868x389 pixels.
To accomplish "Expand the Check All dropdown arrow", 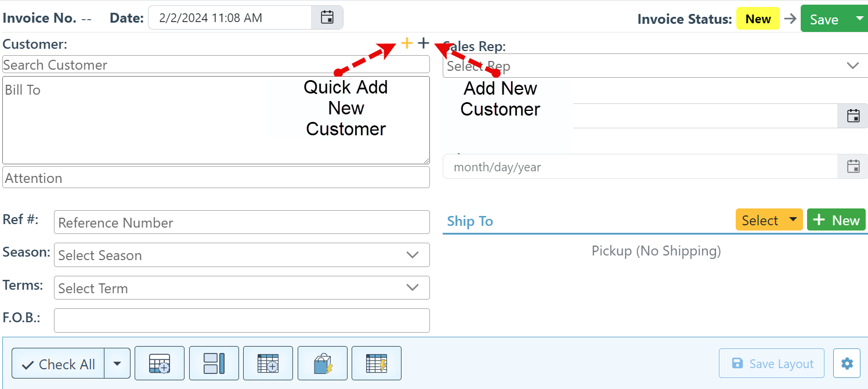I will [117, 364].
